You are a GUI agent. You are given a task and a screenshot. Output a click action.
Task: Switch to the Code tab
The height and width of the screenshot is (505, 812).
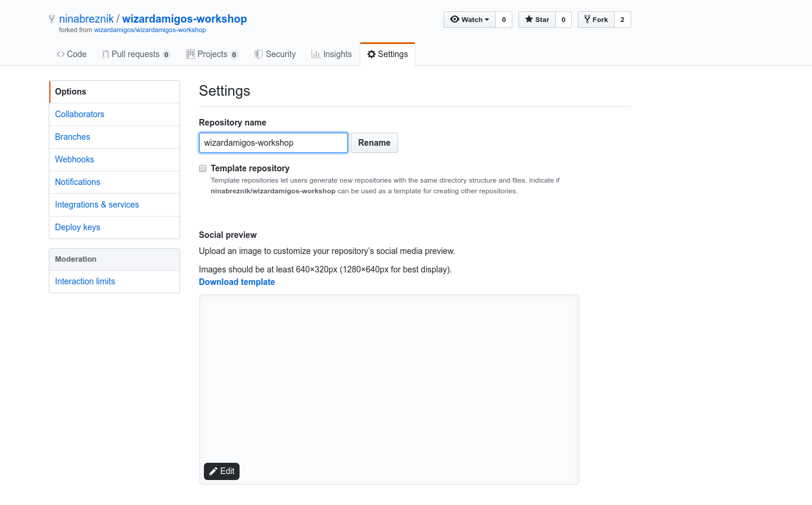(71, 54)
